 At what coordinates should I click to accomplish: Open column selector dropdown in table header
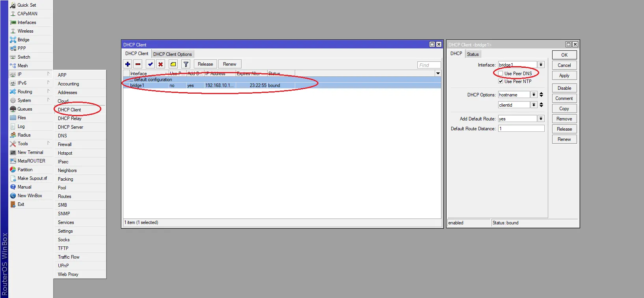click(438, 74)
